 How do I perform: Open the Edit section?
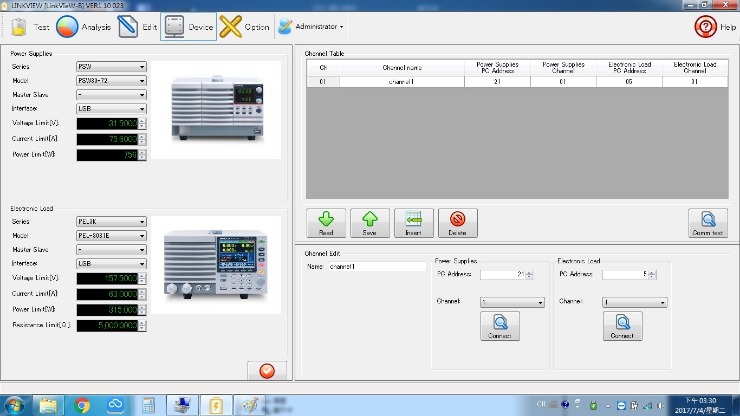coord(138,27)
